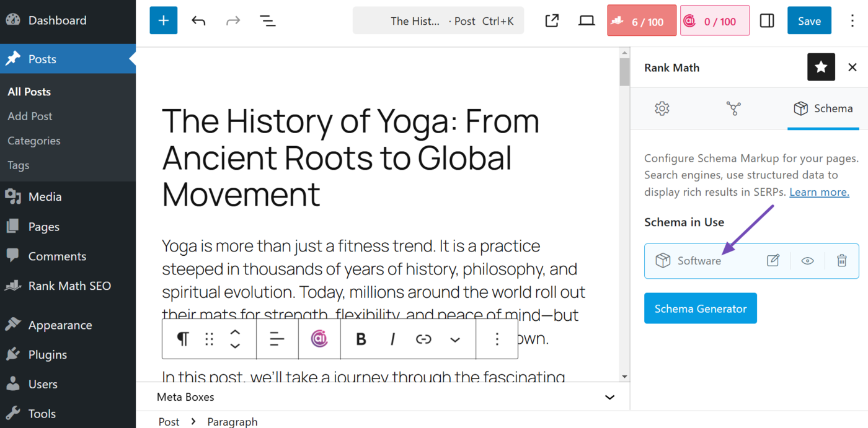Move the paragraph block up

pos(235,333)
